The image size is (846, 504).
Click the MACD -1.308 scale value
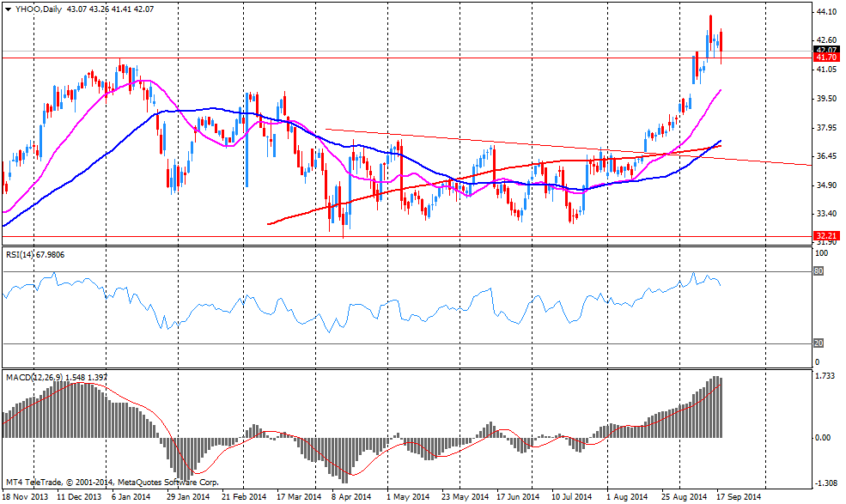(825, 483)
